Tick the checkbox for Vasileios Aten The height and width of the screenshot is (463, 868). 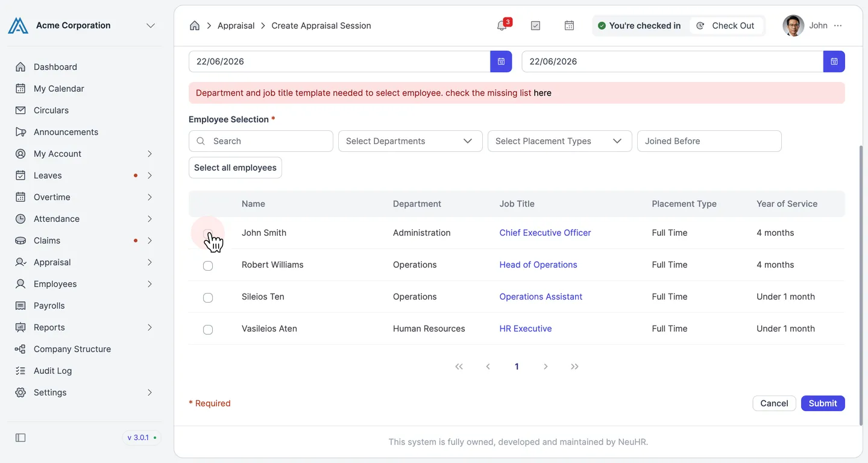(208, 330)
